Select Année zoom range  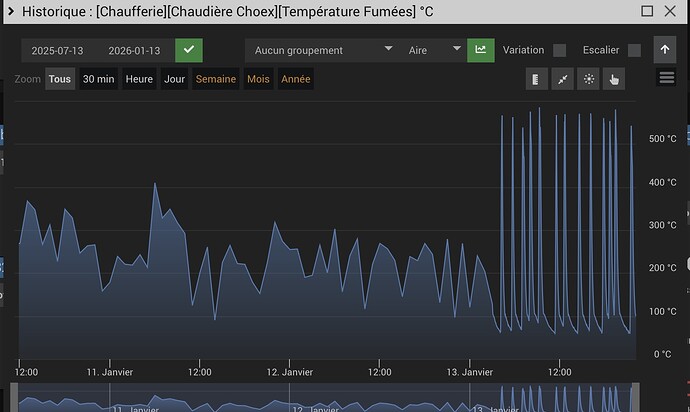pyautogui.click(x=296, y=79)
